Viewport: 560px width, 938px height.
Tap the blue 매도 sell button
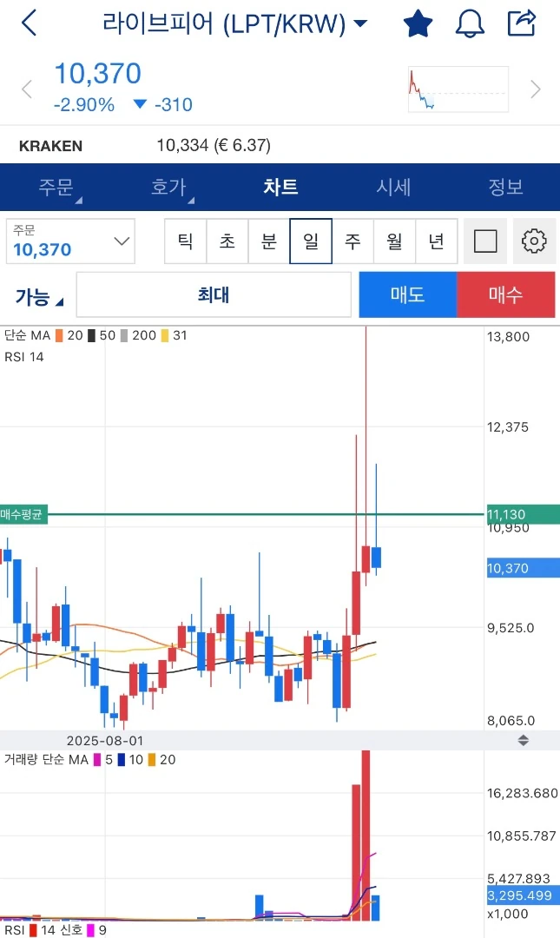(408, 294)
